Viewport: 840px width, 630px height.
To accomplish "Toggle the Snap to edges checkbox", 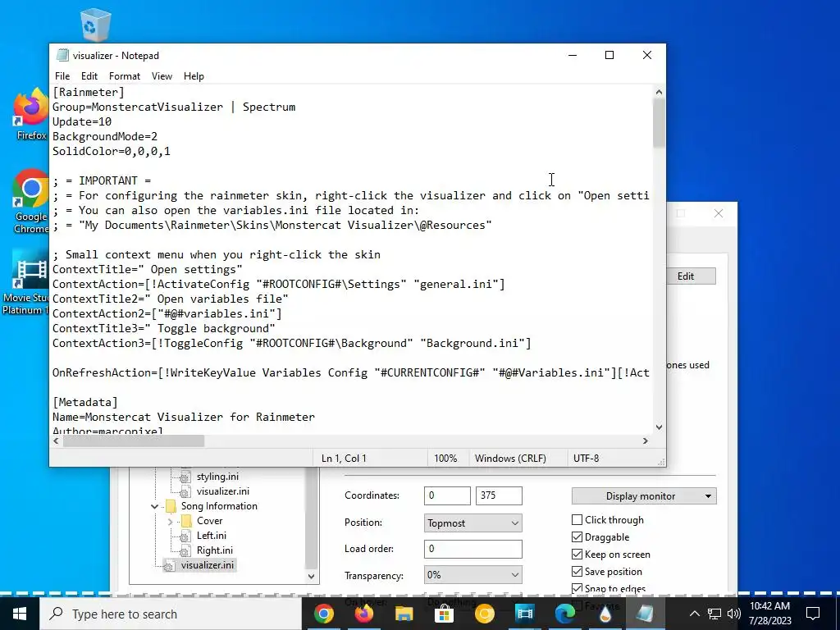I will point(577,588).
